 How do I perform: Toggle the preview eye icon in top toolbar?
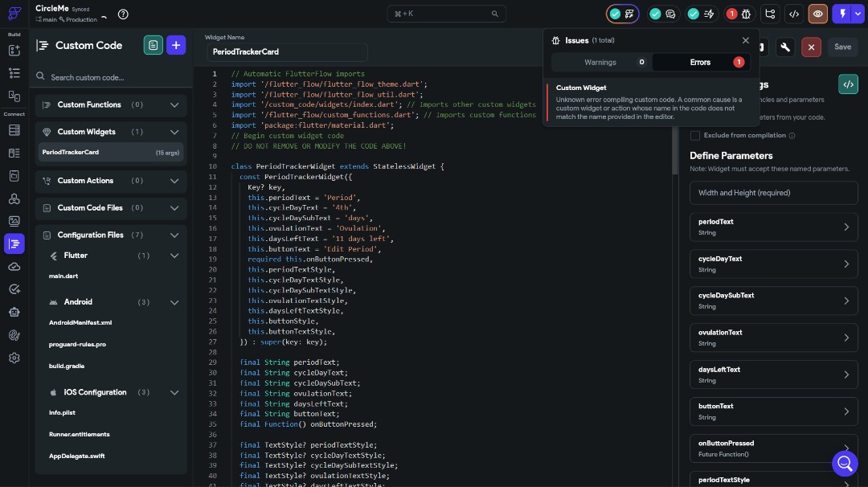[x=817, y=14]
